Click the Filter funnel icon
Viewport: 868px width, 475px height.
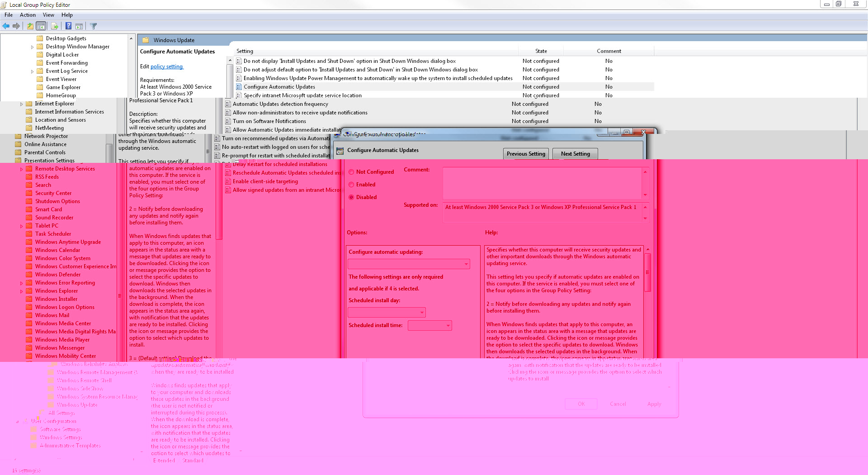pos(94,26)
